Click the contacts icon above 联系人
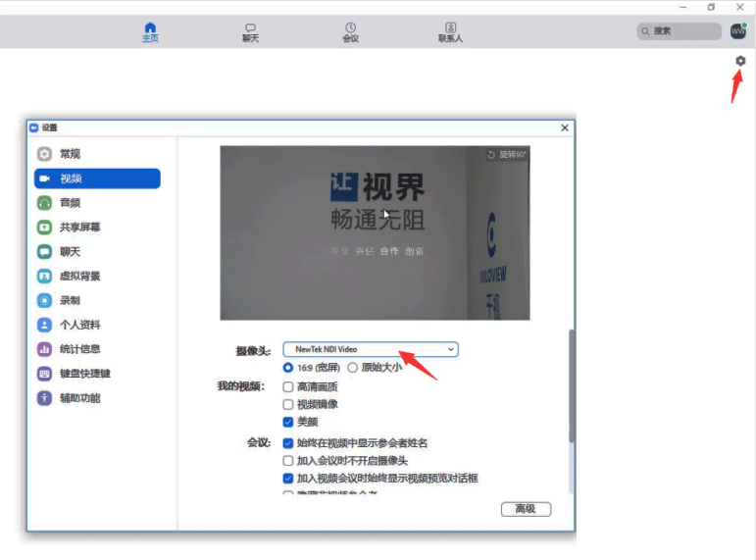The image size is (756, 560). (450, 27)
